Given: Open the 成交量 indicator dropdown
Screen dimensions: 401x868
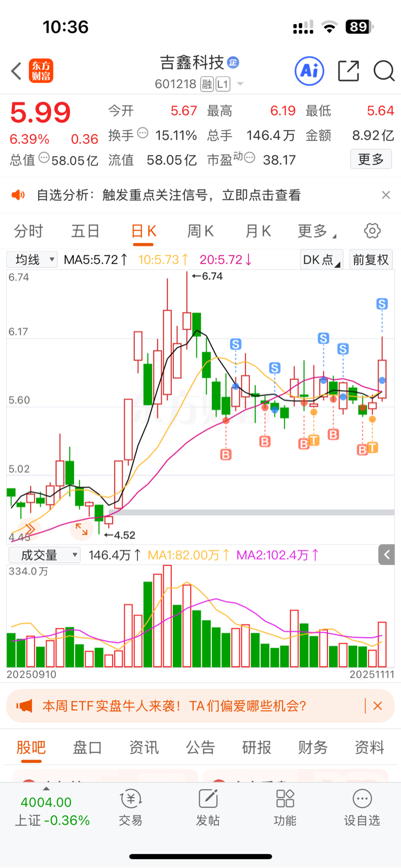Looking at the screenshot, I should pyautogui.click(x=45, y=555).
